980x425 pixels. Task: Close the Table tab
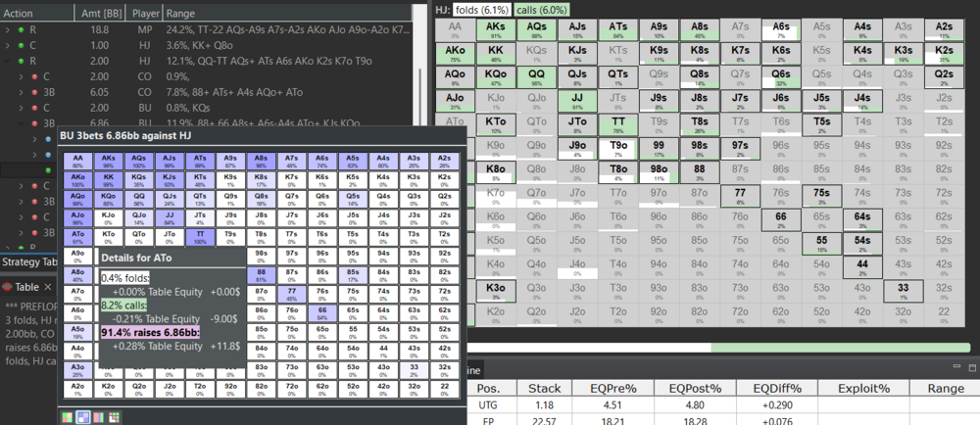(x=48, y=287)
